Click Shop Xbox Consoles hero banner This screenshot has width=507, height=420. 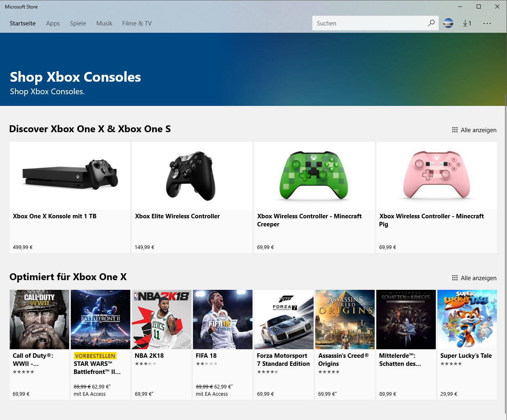252,69
